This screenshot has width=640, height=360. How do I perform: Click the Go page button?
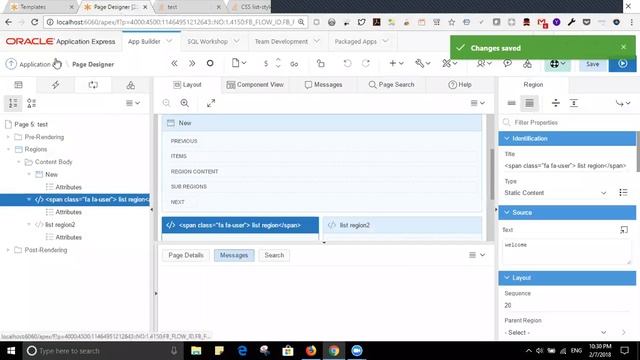point(294,64)
